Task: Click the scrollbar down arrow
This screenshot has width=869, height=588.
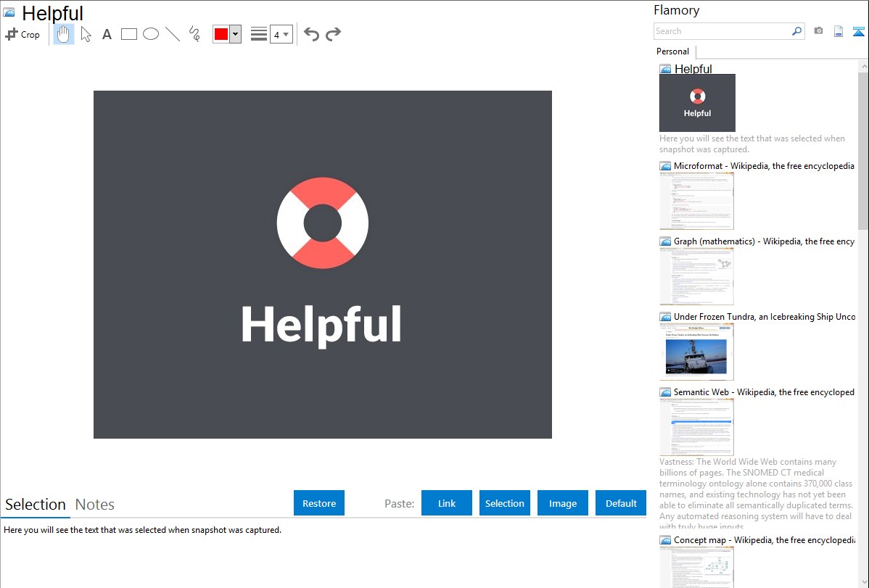Action: (863, 582)
